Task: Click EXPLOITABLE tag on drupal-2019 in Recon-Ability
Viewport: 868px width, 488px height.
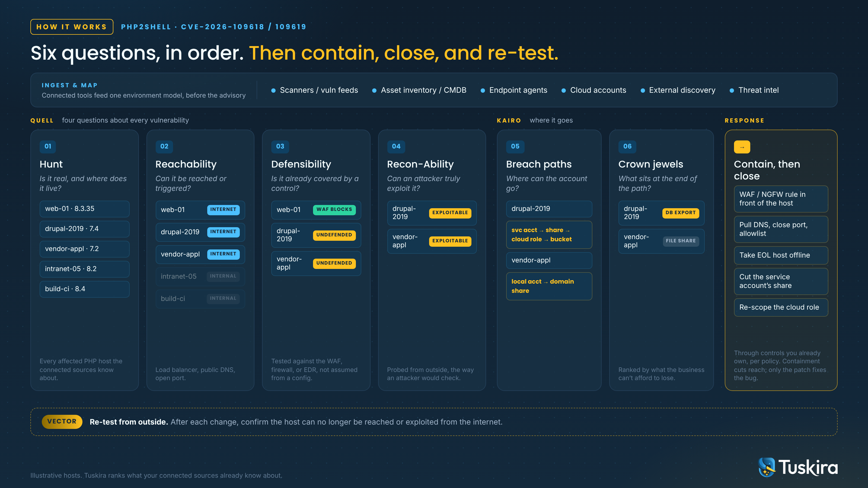Action: point(450,213)
